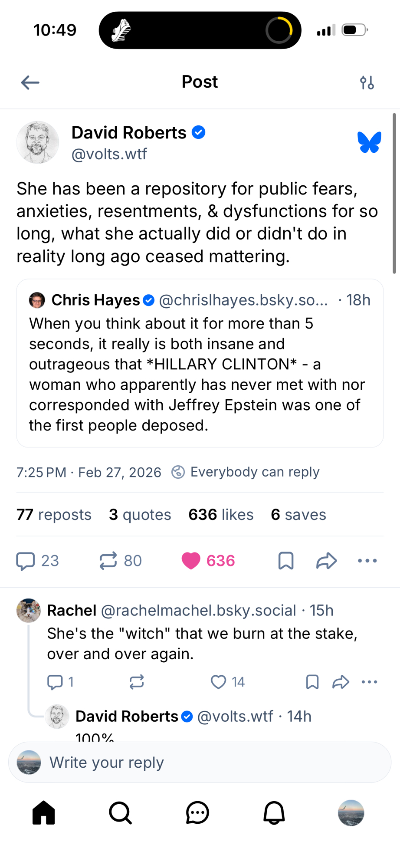The width and height of the screenshot is (400, 868).
Task: Open quoted Chris Hayes post
Action: click(x=200, y=373)
